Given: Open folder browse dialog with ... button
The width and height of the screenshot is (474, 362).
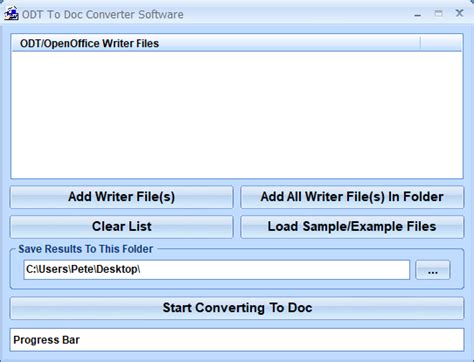Looking at the screenshot, I should pyautogui.click(x=433, y=270).
